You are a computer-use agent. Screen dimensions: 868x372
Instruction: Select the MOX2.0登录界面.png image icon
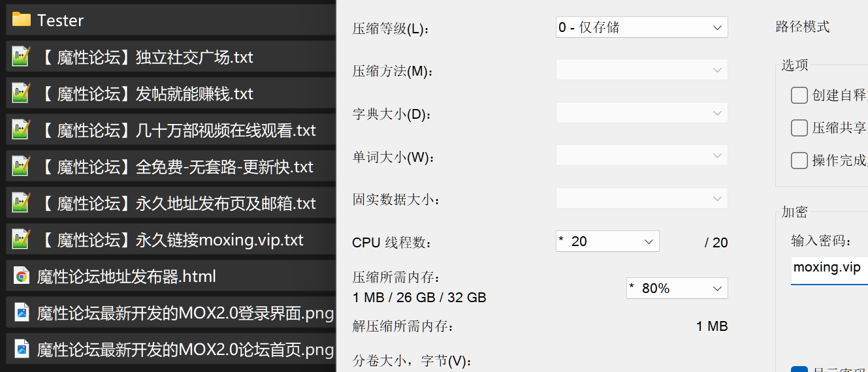tap(22, 313)
